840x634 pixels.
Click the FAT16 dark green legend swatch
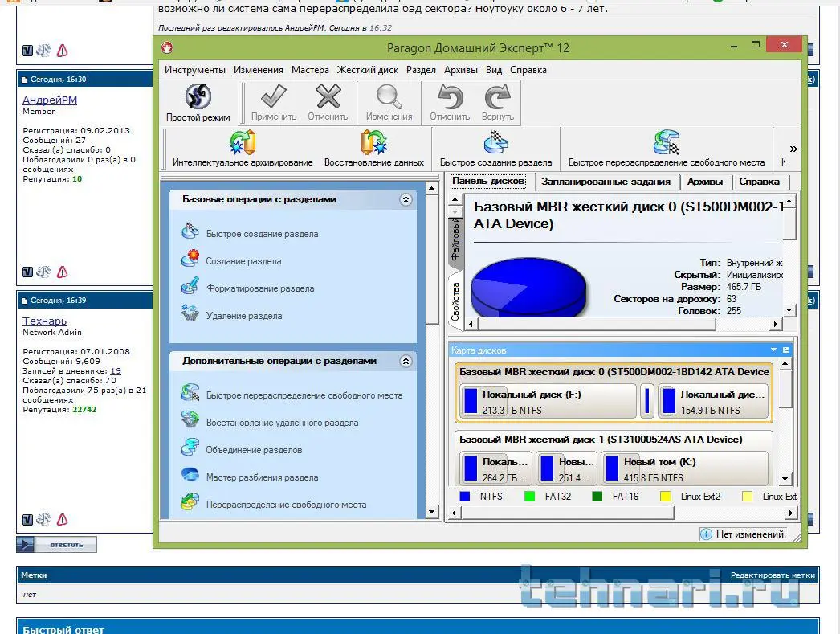[597, 497]
